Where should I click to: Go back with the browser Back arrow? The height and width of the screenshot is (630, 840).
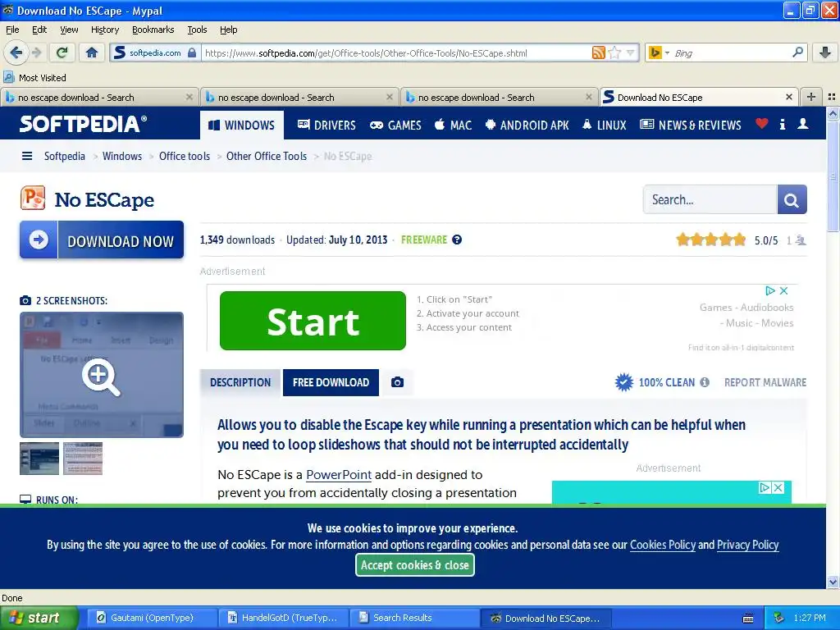click(16, 52)
